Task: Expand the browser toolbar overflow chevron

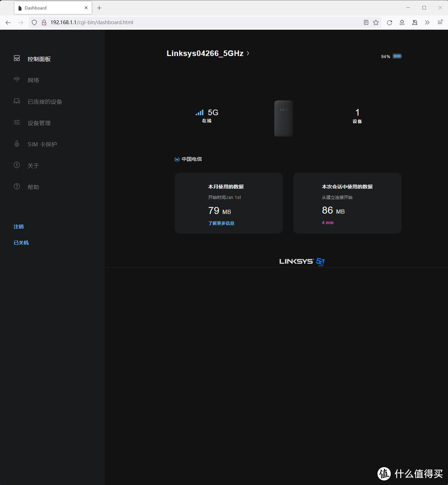Action: tap(427, 22)
